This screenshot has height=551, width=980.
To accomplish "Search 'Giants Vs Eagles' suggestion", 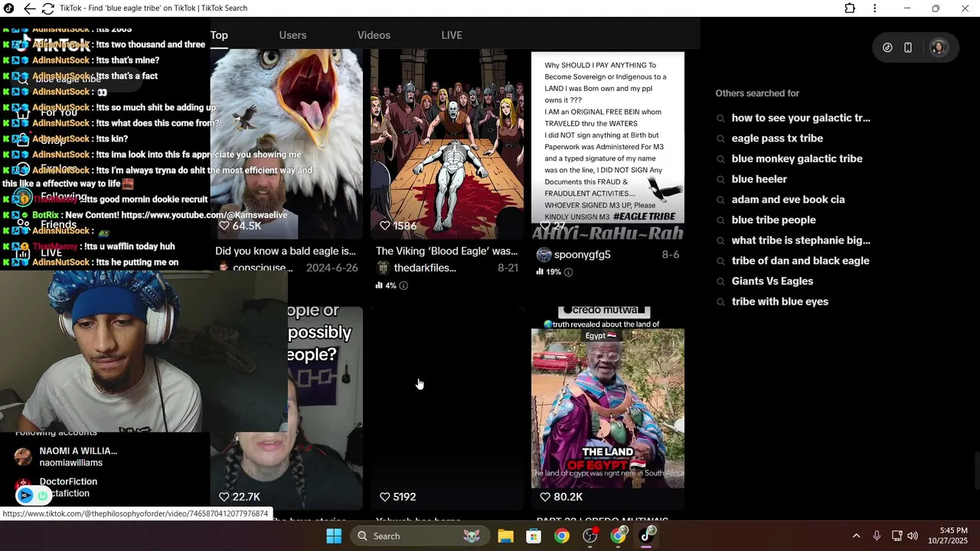I will (772, 281).
